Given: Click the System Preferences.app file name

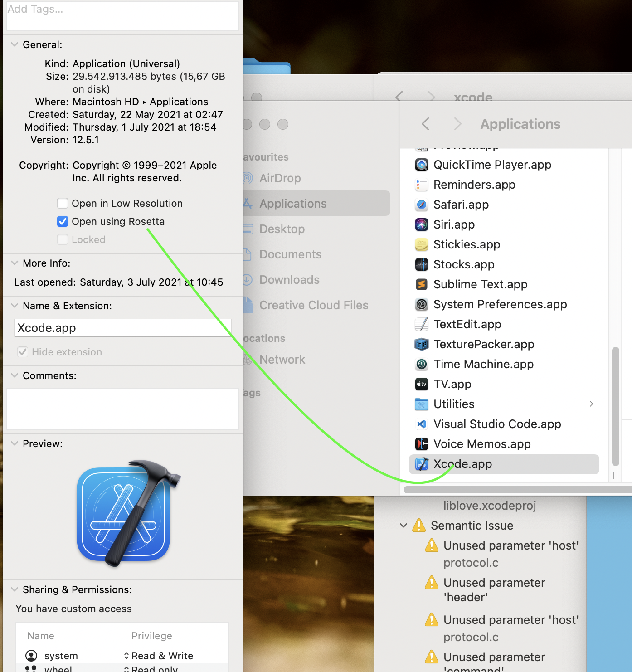Looking at the screenshot, I should (500, 304).
